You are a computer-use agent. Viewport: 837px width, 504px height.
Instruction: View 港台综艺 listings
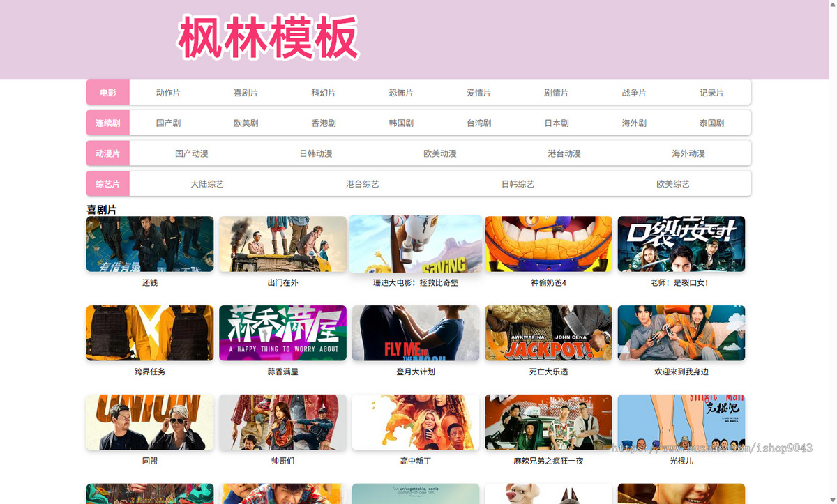coord(363,184)
